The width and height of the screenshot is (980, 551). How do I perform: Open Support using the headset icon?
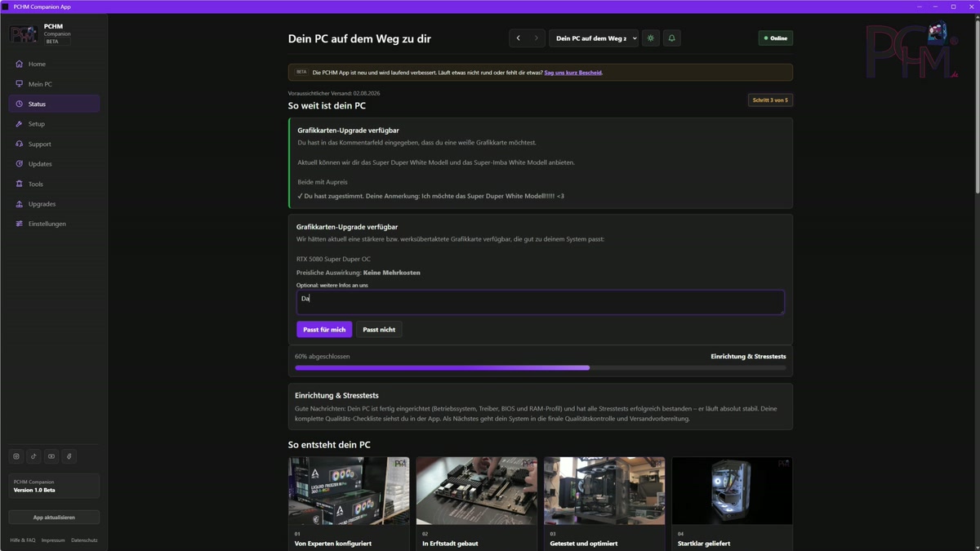click(x=20, y=144)
